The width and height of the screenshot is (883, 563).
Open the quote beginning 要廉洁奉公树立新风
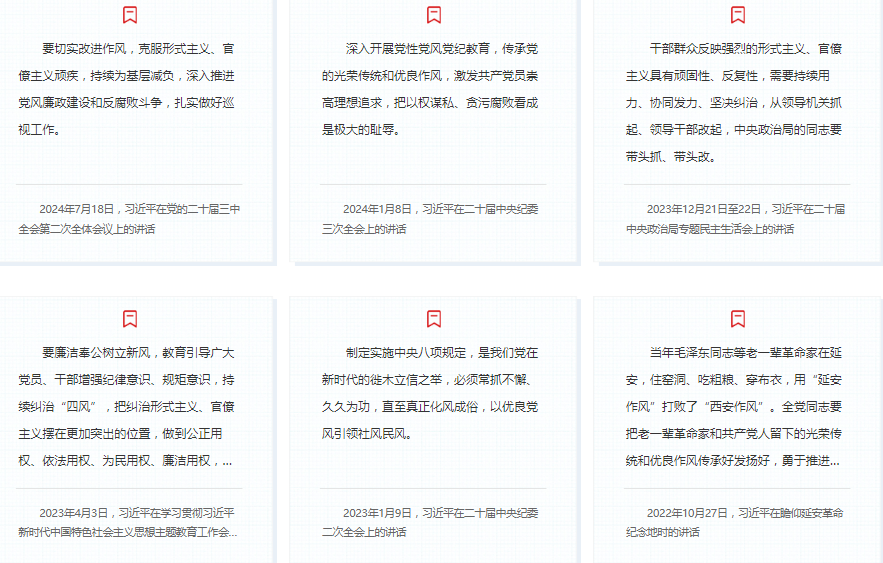130,407
